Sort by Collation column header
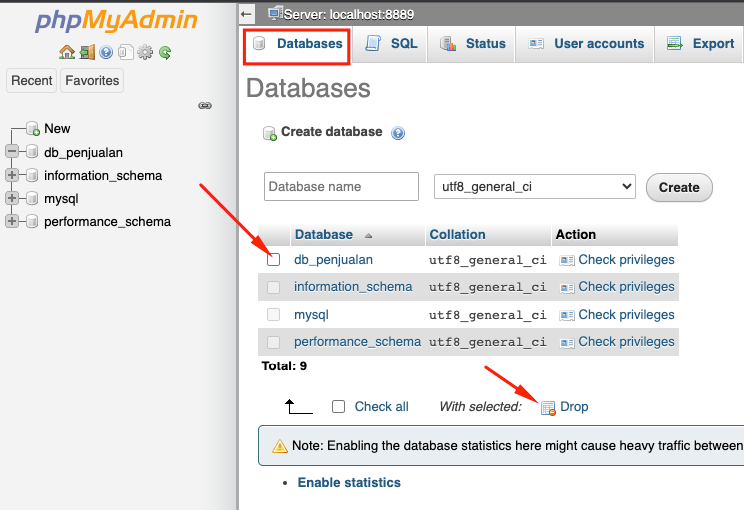This screenshot has width=744, height=510. click(x=457, y=234)
